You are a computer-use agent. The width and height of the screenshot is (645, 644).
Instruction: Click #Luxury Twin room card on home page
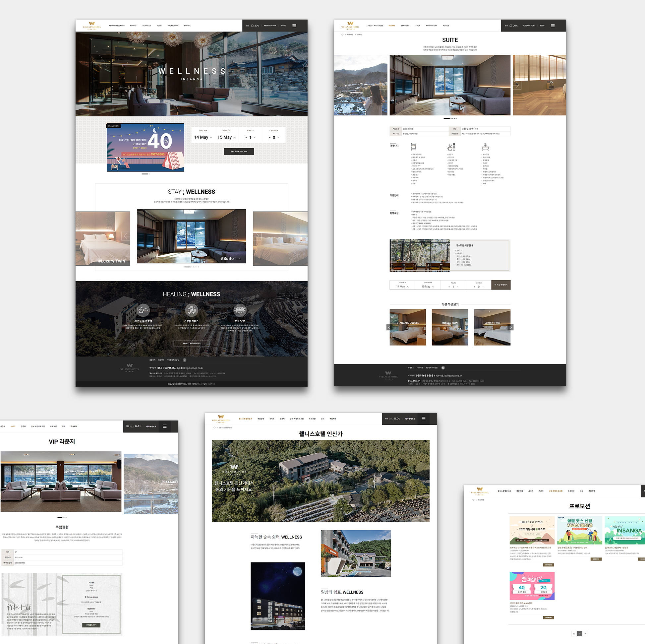tap(102, 238)
